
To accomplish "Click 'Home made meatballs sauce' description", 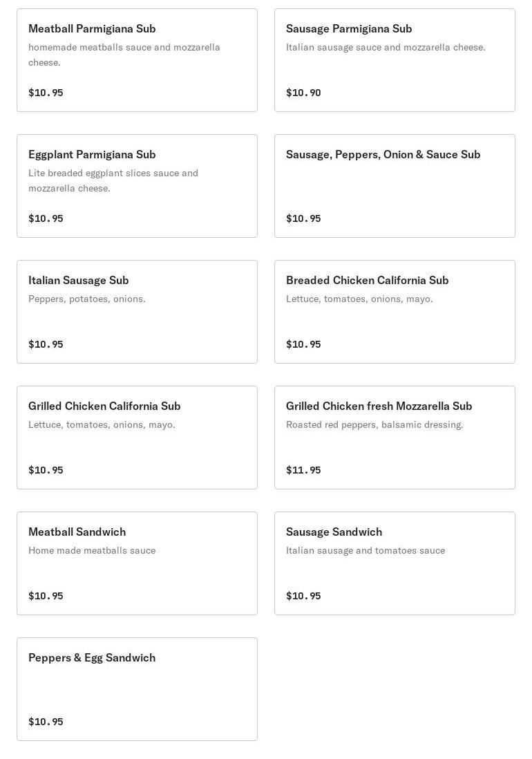I will point(92,550).
